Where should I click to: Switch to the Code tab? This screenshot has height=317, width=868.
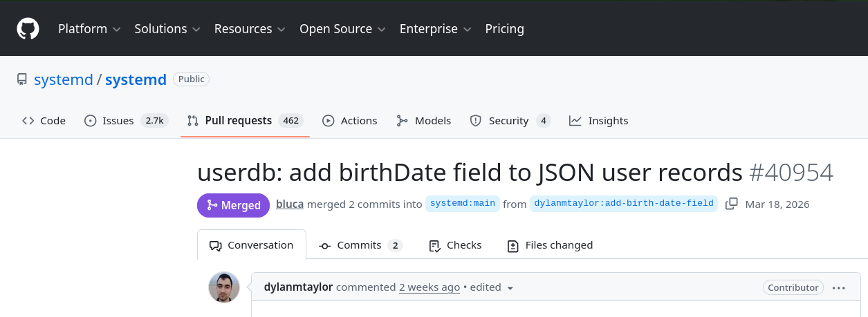(x=44, y=120)
